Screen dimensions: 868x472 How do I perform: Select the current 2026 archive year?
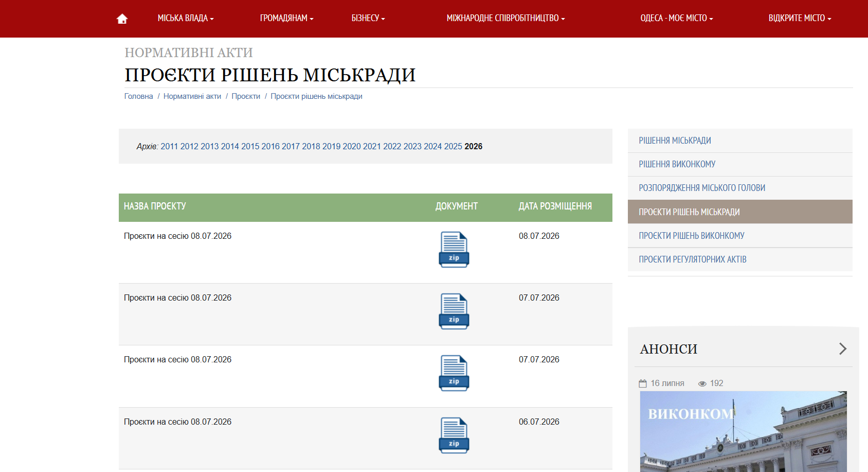pos(474,146)
